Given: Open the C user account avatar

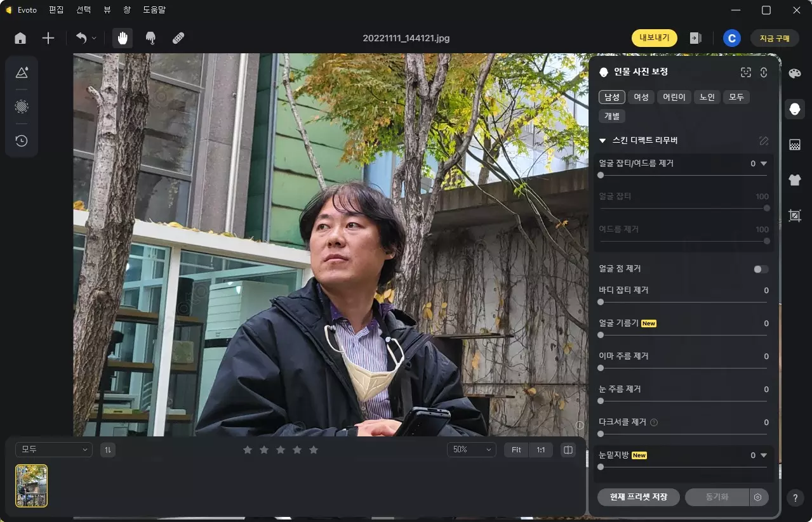Looking at the screenshot, I should [x=731, y=38].
